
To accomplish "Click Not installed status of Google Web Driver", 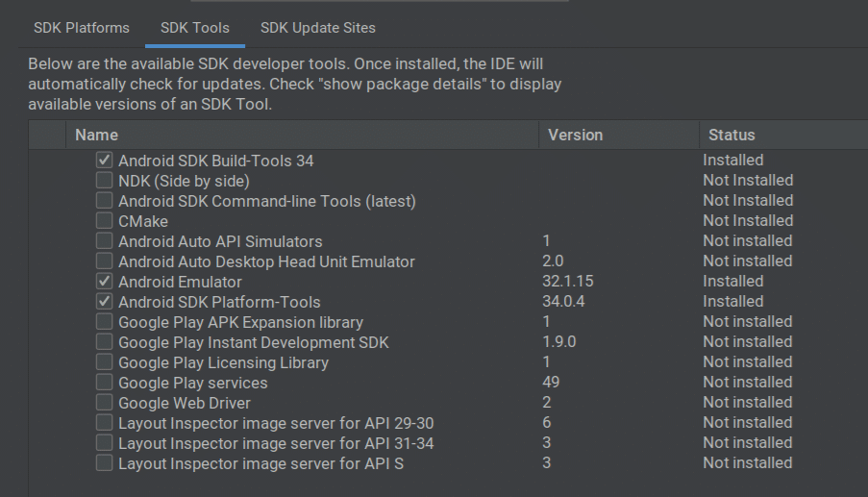I will point(747,403).
